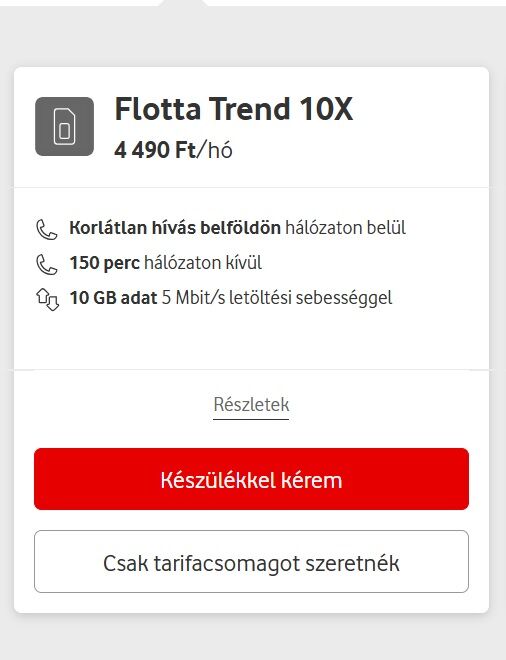Click the divider line above Részletek

[x=251, y=370]
